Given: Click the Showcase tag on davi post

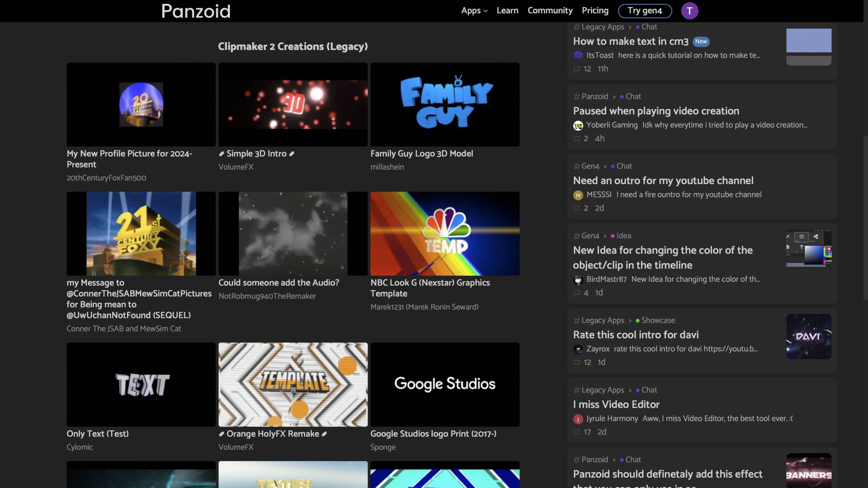Looking at the screenshot, I should (658, 320).
